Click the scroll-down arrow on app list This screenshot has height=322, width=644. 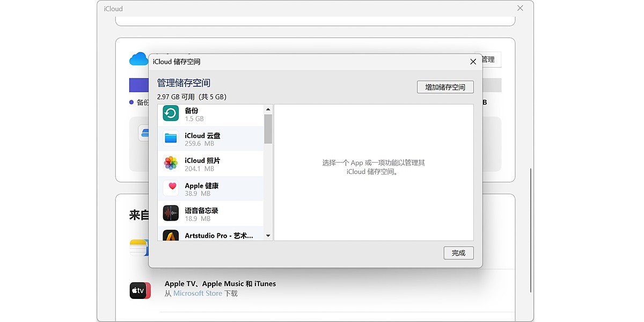[x=268, y=235]
